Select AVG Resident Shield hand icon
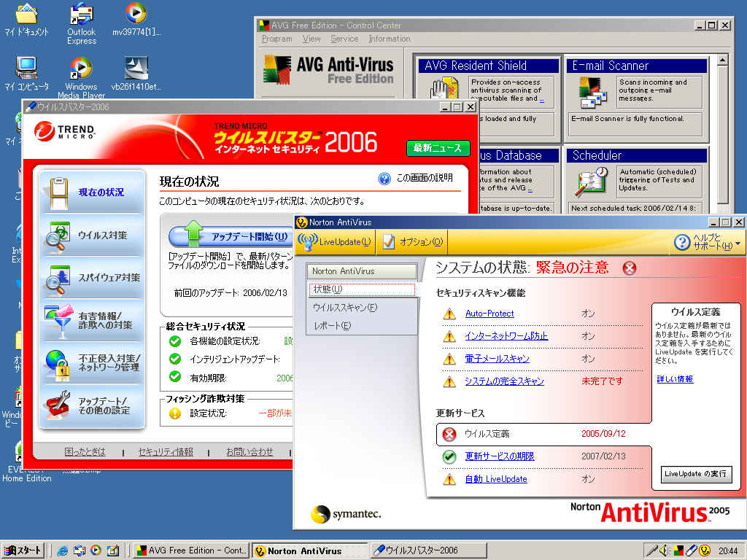Image resolution: width=747 pixels, height=560 pixels. coord(444,90)
